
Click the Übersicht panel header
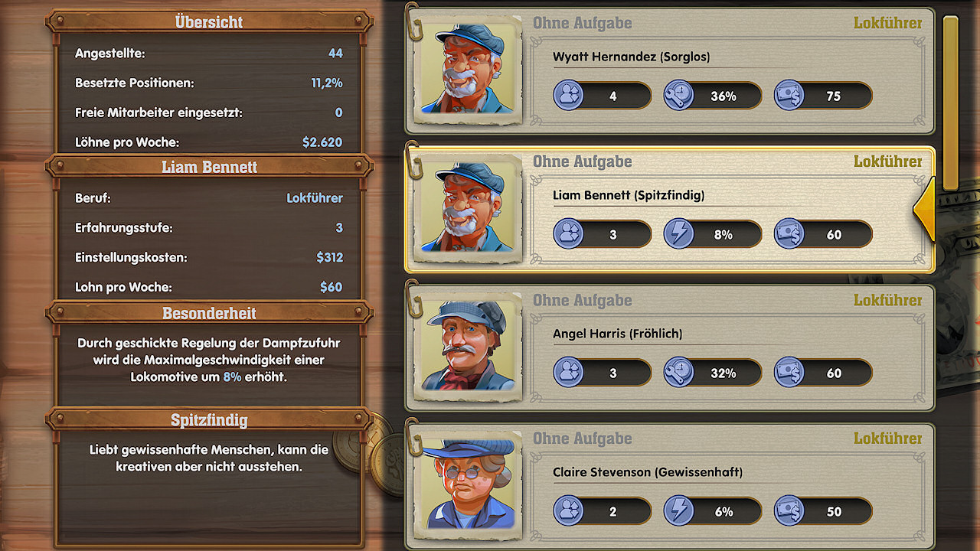tap(209, 21)
